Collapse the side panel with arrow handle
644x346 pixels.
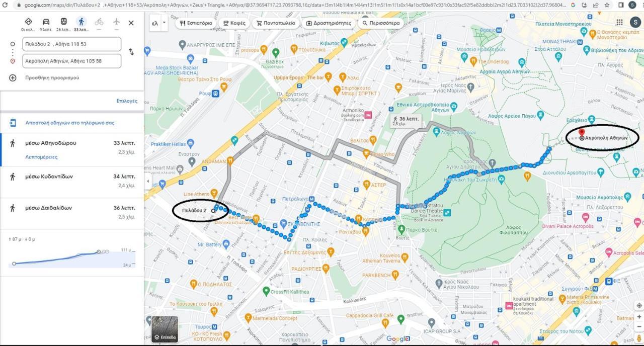pyautogui.click(x=148, y=181)
